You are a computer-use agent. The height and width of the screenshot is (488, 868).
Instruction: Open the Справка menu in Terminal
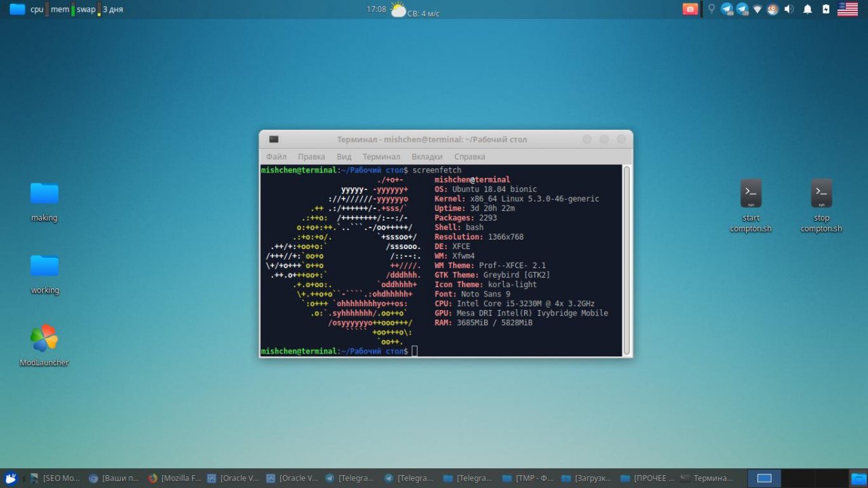469,157
